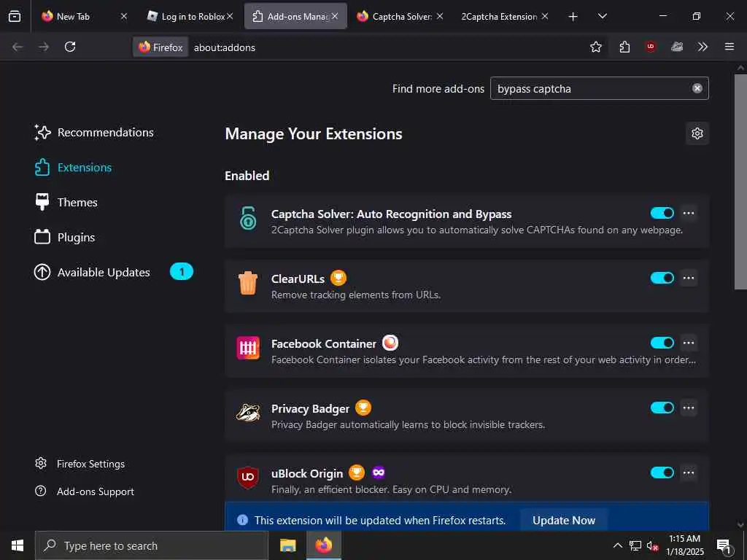The width and height of the screenshot is (747, 560).
Task: Open more options for Facebook Container
Action: pos(689,343)
